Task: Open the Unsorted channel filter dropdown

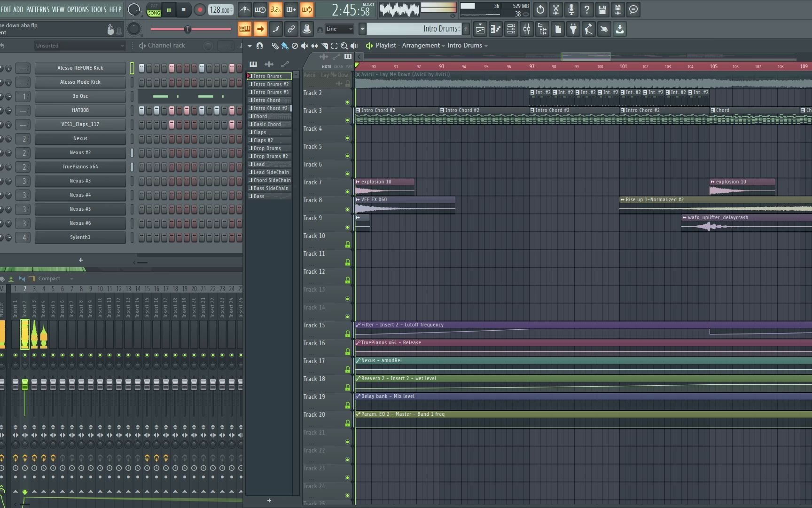Action: coord(80,46)
